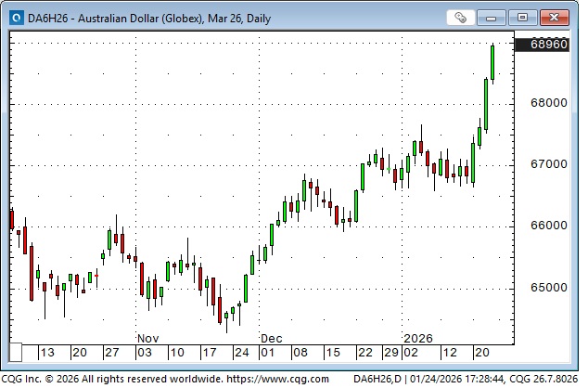This screenshot has width=588, height=388.
Task: Close the DA6H26 chart window
Action: pyautogui.click(x=554, y=18)
